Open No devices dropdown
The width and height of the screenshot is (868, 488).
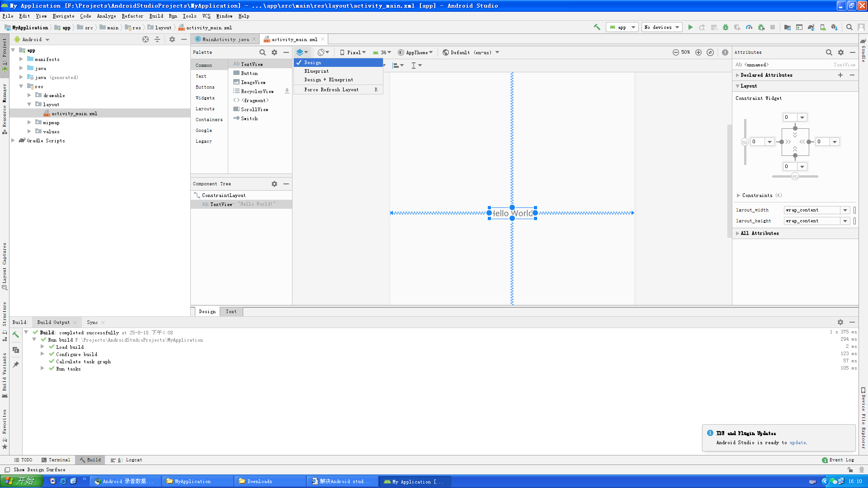pyautogui.click(x=662, y=27)
